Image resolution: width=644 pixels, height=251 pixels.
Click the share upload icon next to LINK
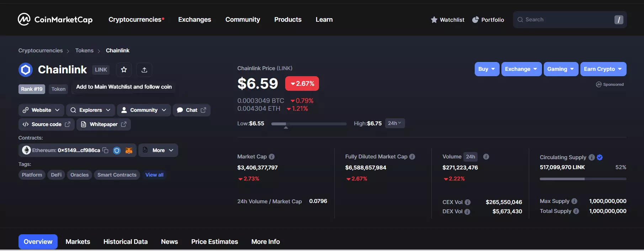point(144,70)
